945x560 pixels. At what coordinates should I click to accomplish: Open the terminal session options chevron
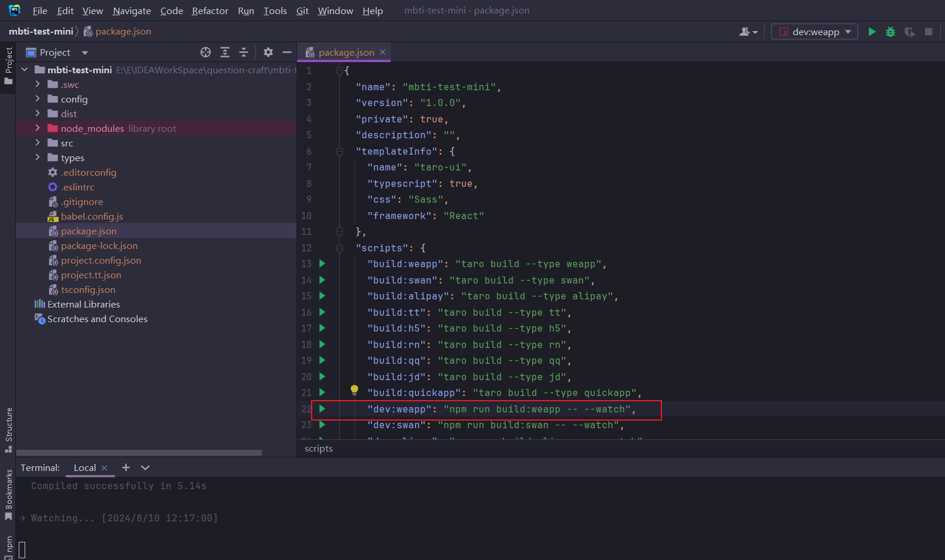coord(145,467)
